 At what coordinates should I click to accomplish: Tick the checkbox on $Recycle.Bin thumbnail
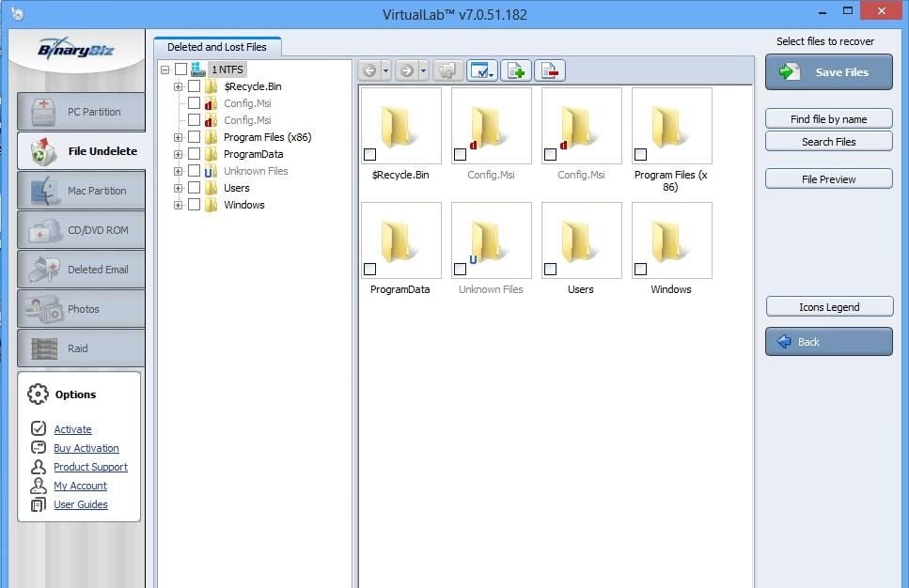click(x=369, y=154)
